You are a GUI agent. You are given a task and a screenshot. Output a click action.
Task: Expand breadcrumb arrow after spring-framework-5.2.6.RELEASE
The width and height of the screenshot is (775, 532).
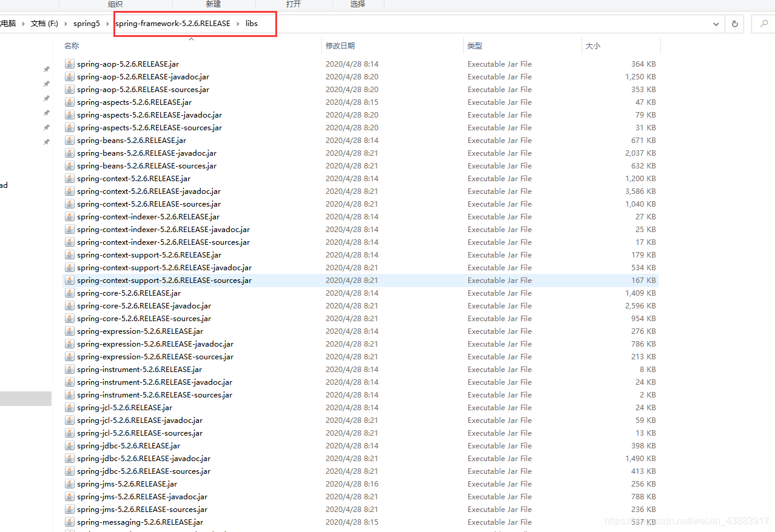[238, 24]
